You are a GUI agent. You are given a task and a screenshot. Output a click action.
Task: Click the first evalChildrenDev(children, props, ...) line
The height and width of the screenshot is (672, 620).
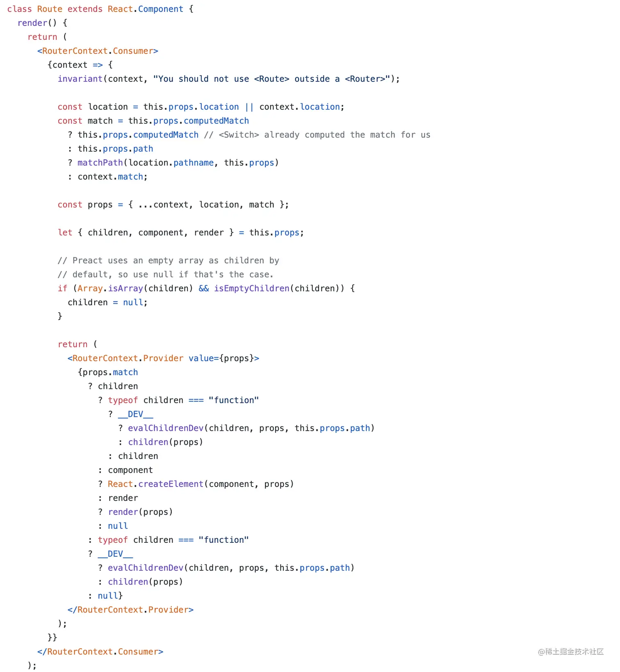click(246, 428)
